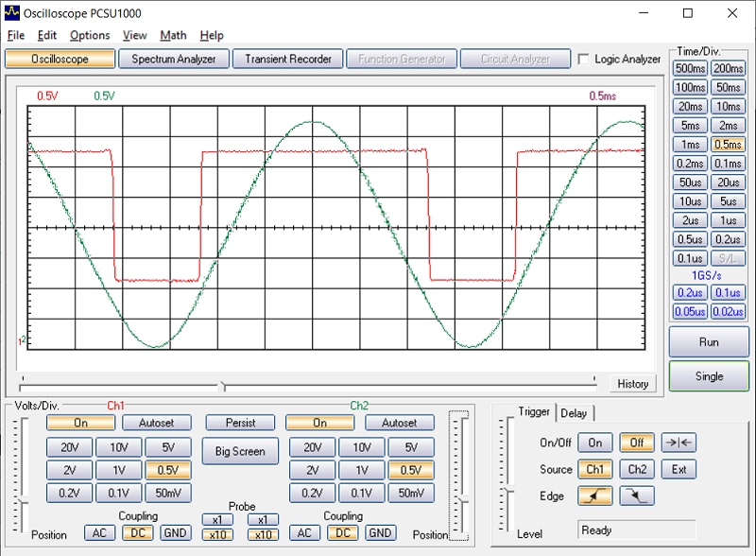The height and width of the screenshot is (556, 756).
Task: Select rising edge trigger icon
Action: [x=595, y=495]
